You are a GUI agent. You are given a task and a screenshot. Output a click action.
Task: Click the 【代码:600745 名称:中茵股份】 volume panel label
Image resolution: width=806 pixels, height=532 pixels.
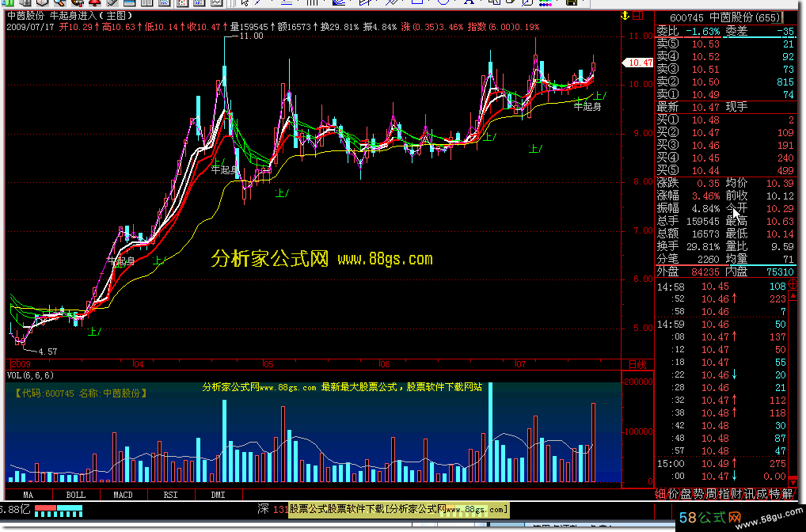[x=80, y=393]
